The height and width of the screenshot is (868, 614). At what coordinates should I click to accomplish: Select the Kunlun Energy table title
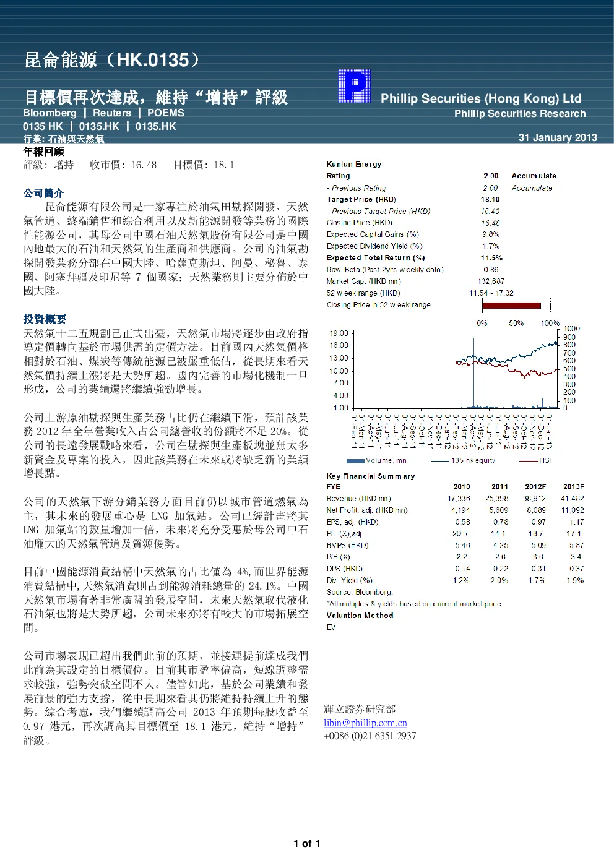(354, 165)
